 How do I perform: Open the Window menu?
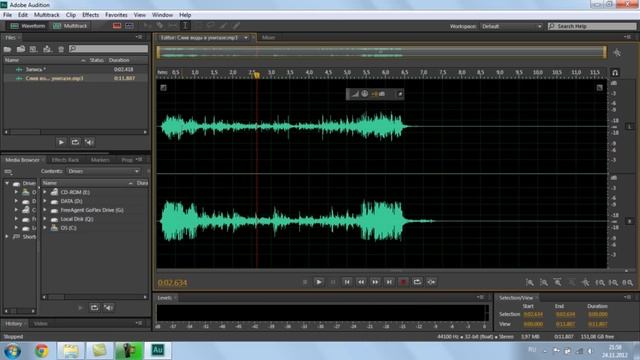click(162, 15)
